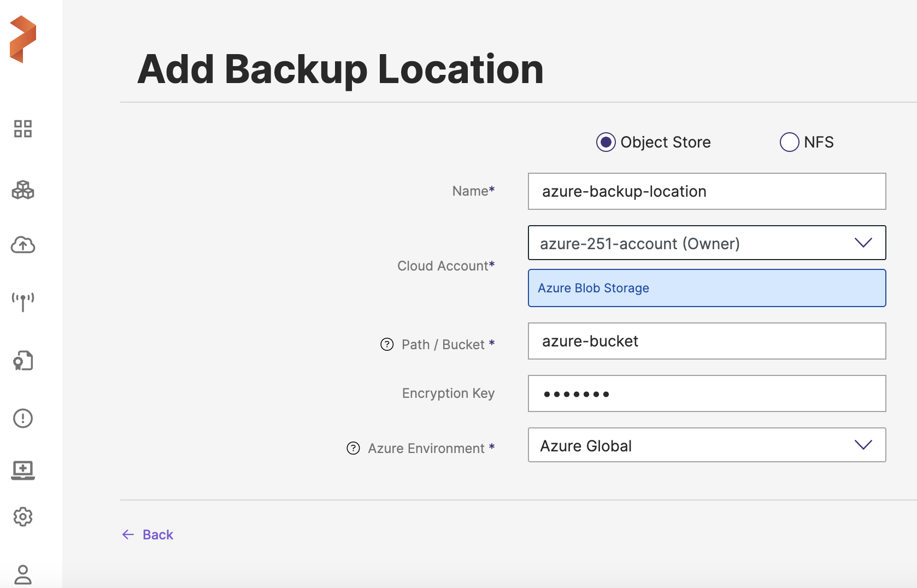Click the antenna broadcast sidebar icon
Image resolution: width=917 pixels, height=588 pixels.
coord(23,301)
